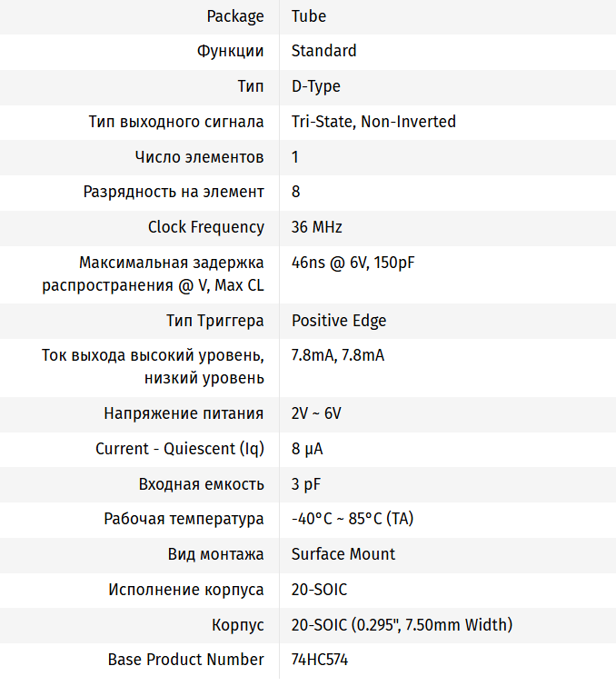Select the '3 pF' input capacitance value

(x=306, y=483)
